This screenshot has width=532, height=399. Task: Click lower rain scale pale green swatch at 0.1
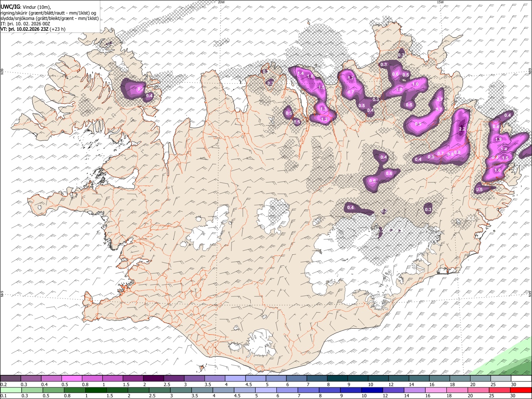[x=11, y=390]
